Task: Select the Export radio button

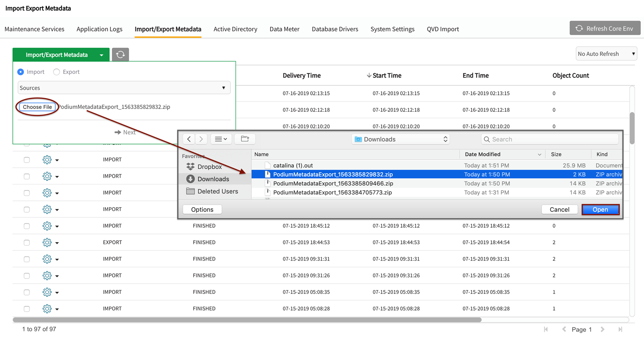Action: [56, 72]
